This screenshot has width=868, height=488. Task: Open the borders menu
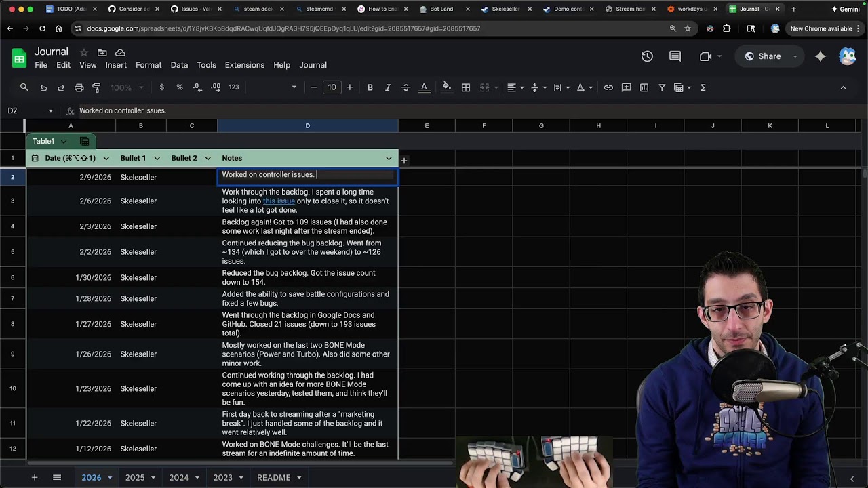click(x=466, y=87)
